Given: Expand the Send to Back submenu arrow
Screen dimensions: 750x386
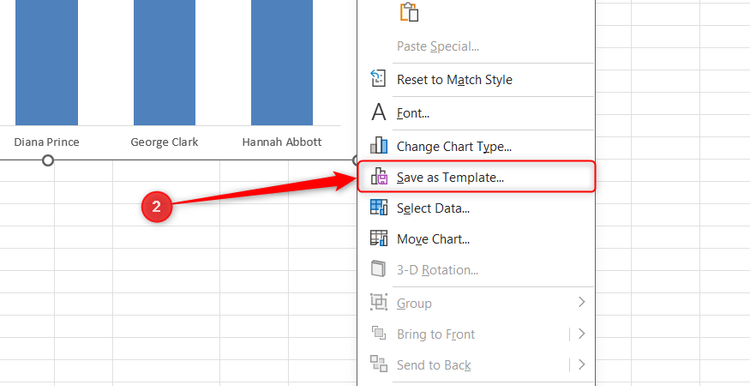Looking at the screenshot, I should tap(582, 365).
